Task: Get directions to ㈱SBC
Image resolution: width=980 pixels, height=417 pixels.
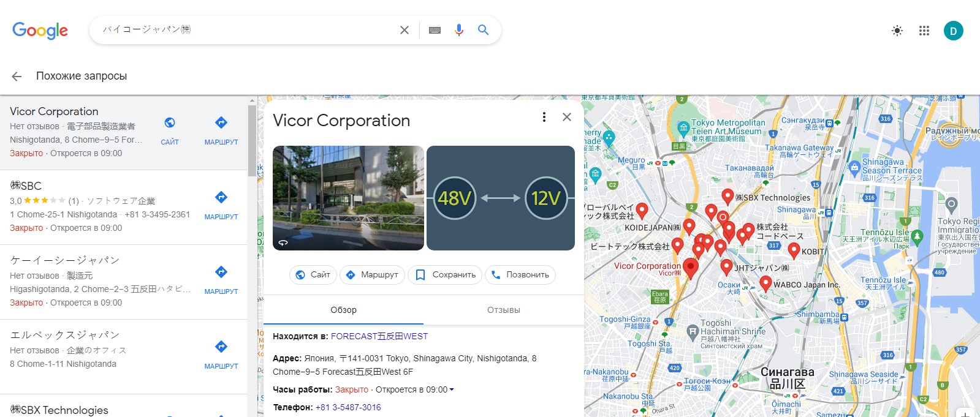Action: [221, 197]
